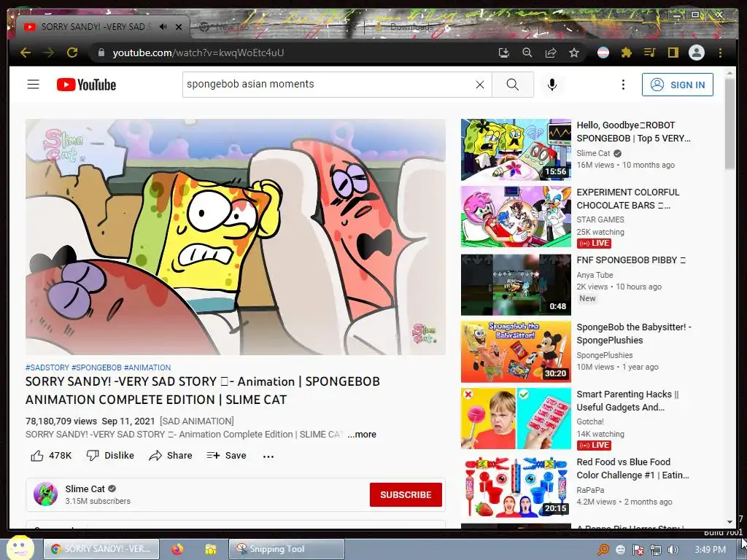Reload the YouTube page
The image size is (747, 560).
[x=72, y=52]
